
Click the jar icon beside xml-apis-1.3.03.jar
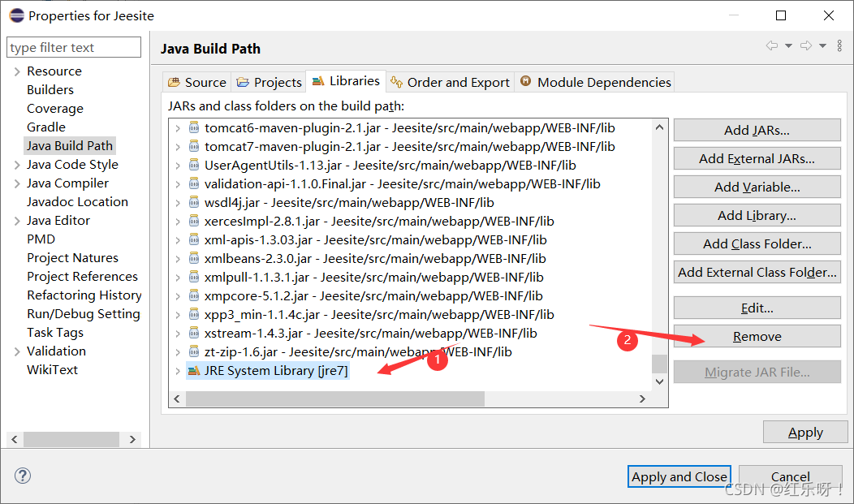[194, 240]
